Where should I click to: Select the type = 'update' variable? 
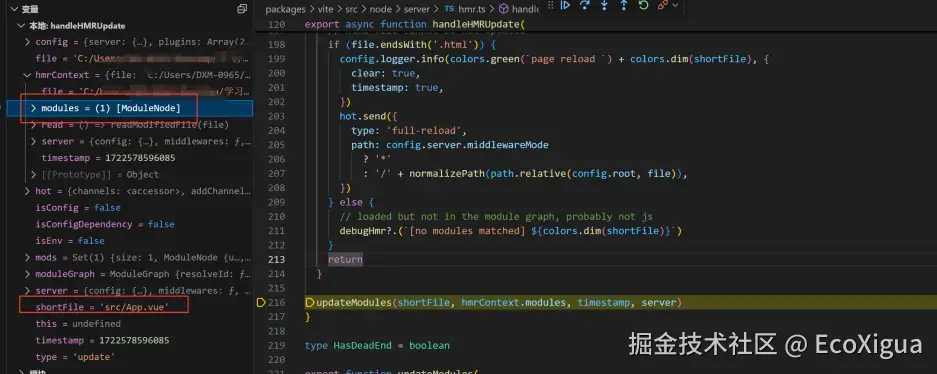[75, 357]
